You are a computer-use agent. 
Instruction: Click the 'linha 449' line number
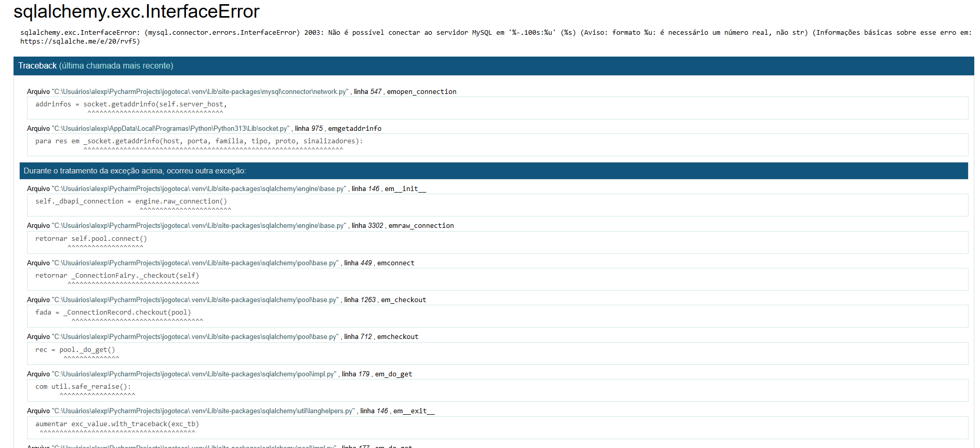coord(358,263)
